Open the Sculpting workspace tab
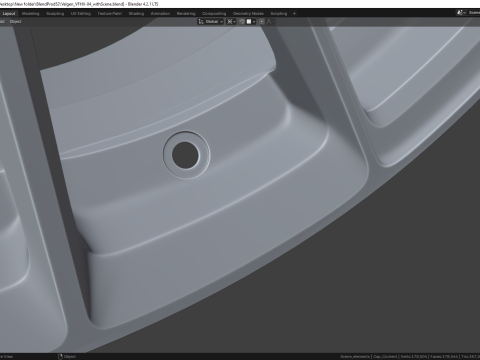The width and height of the screenshot is (480, 360). (x=55, y=14)
